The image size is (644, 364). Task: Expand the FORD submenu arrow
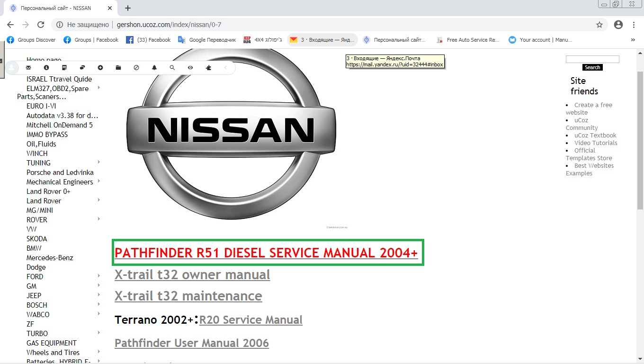pos(99,276)
